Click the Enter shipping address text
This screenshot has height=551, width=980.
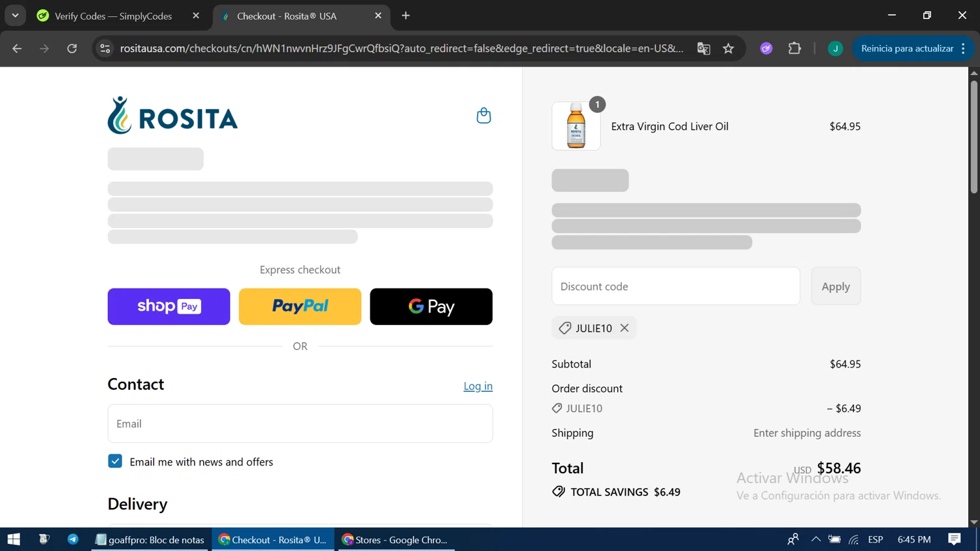(807, 433)
